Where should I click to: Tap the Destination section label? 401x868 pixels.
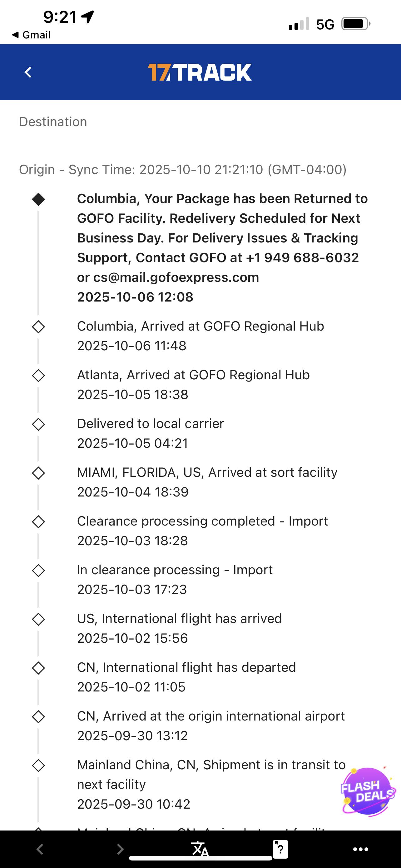pyautogui.click(x=53, y=122)
